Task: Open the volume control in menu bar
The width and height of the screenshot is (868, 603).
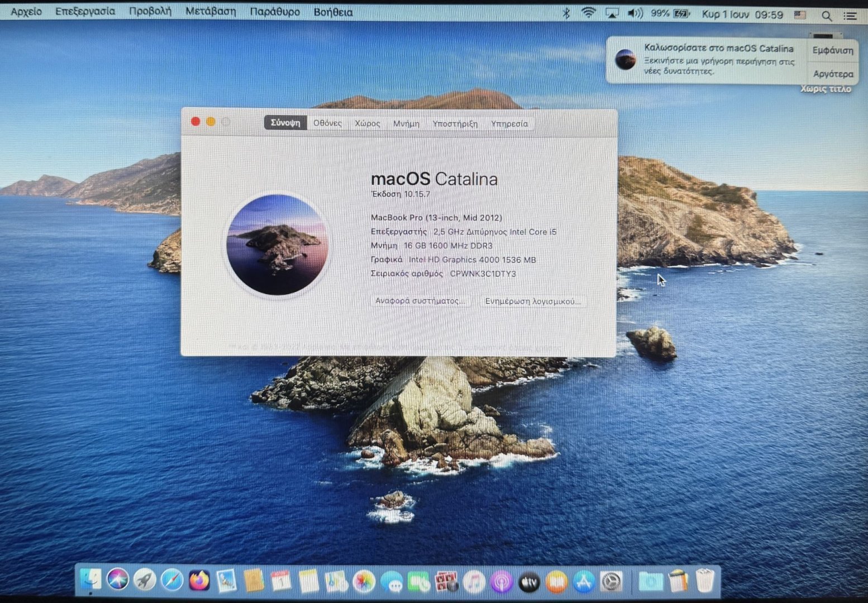Action: point(635,14)
